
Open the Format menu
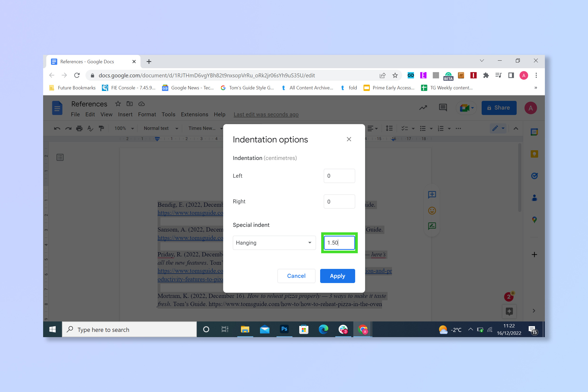(147, 114)
